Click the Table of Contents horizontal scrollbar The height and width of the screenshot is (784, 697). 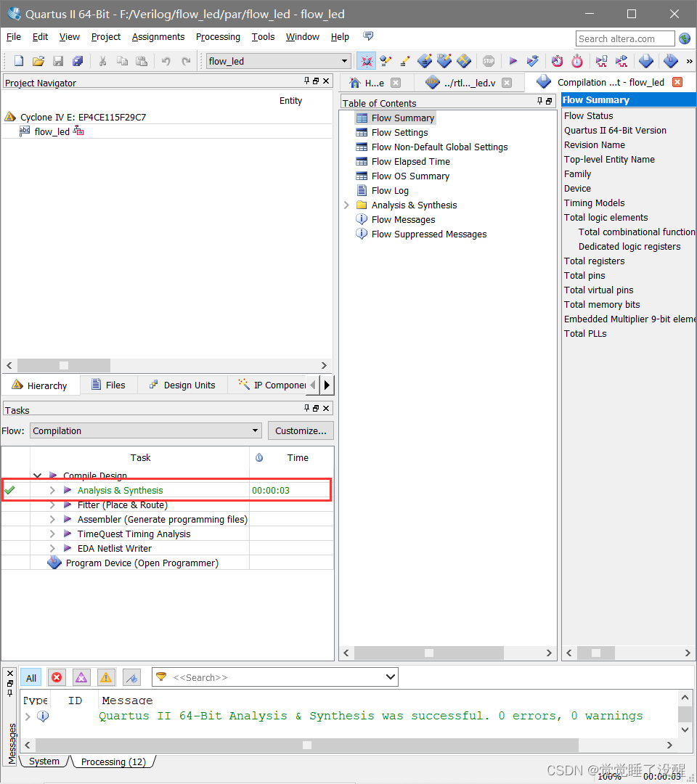click(429, 653)
